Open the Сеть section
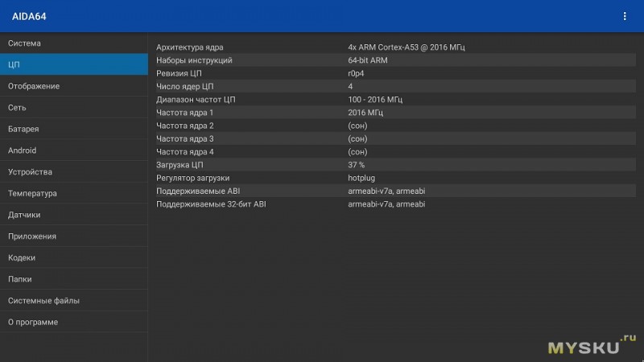Screen dimensions: 644x362 click(x=74, y=108)
